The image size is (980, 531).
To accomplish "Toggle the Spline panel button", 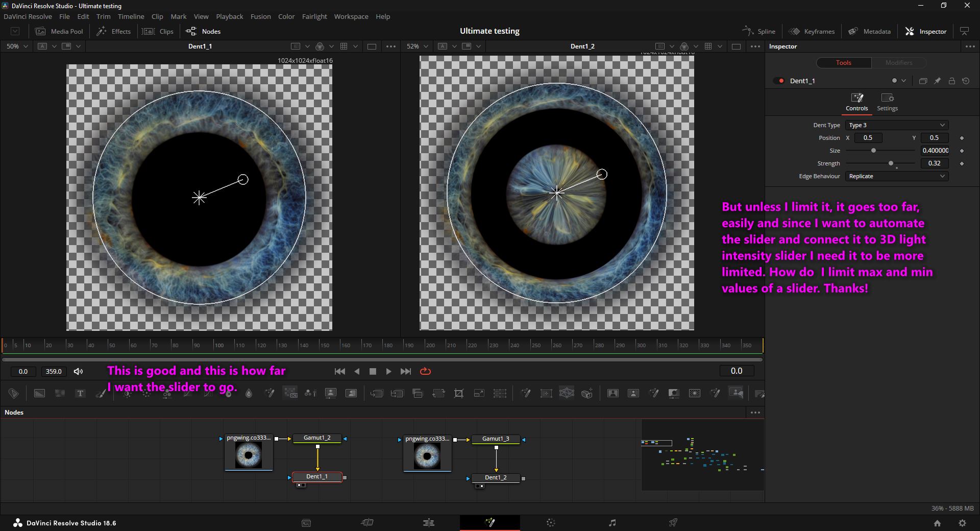I will pos(758,31).
